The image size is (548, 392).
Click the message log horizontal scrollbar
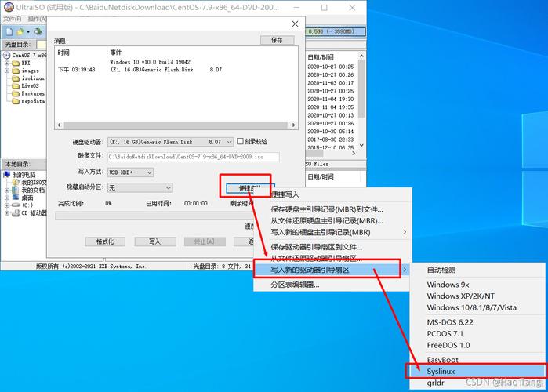tap(176, 125)
